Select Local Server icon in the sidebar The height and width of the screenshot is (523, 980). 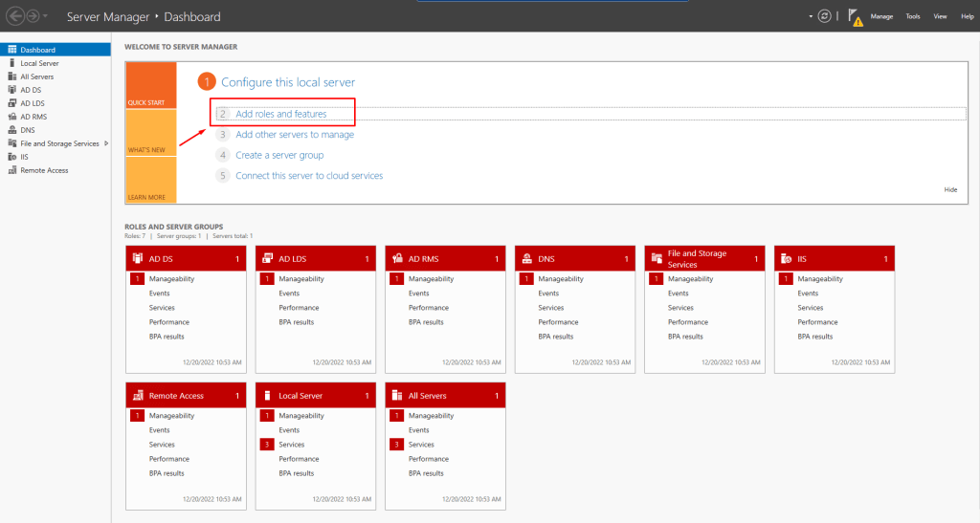[11, 63]
